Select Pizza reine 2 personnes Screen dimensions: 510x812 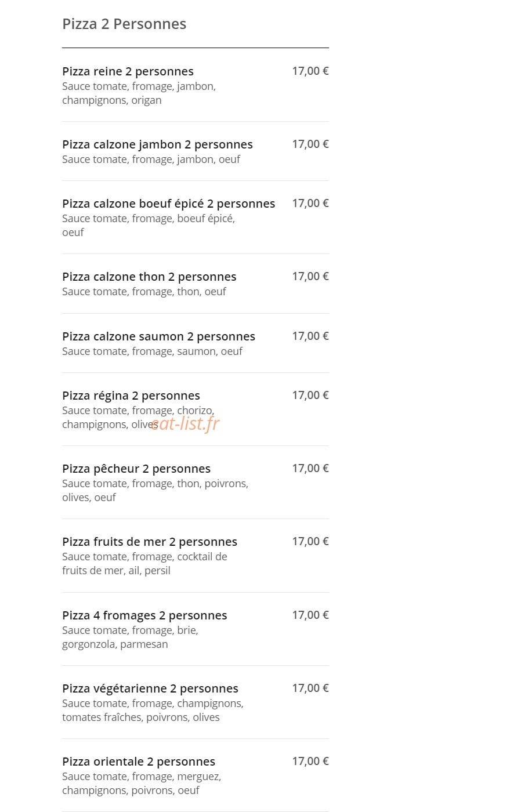(x=128, y=71)
